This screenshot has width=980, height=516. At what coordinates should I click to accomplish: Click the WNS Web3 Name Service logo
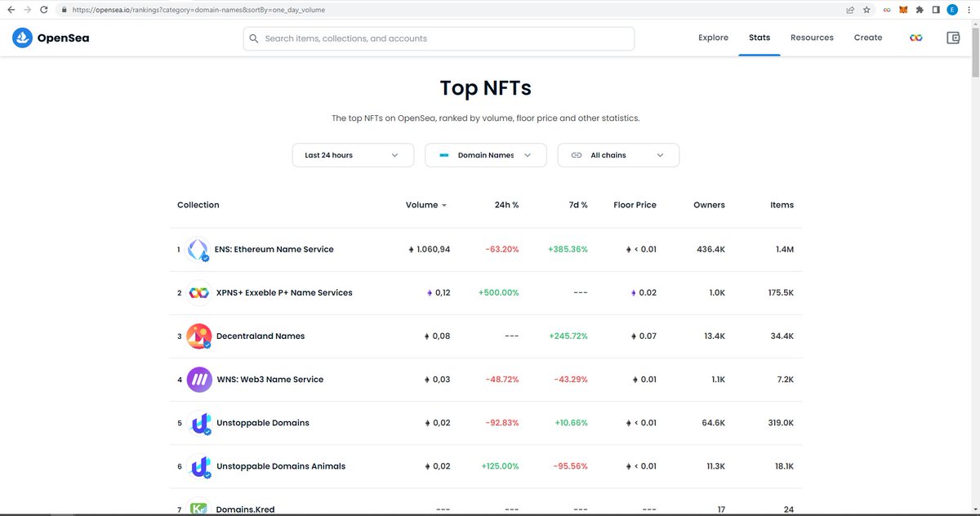click(x=198, y=379)
